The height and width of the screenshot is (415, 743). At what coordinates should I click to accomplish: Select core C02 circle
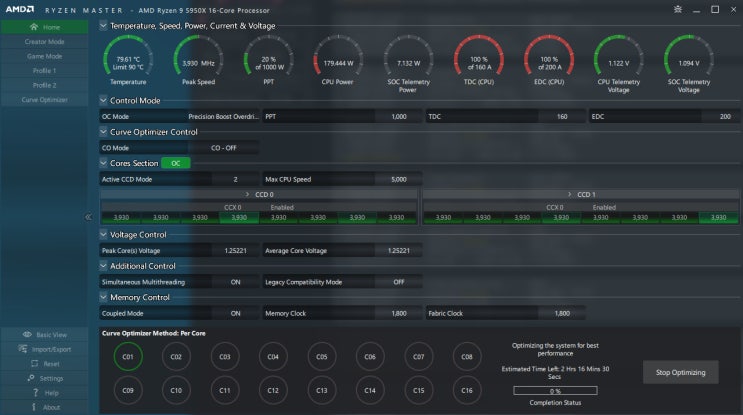[x=176, y=357]
